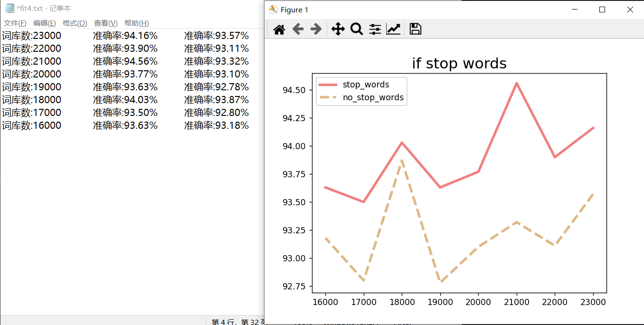Click the dashed tan no_stop_words legend sample
The image size is (644, 325).
point(328,97)
